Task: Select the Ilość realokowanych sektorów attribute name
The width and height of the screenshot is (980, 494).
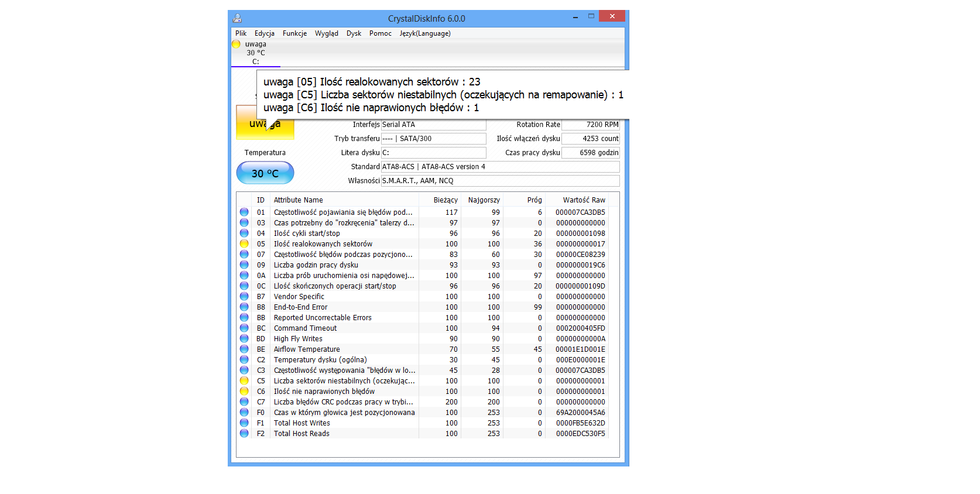Action: click(323, 244)
